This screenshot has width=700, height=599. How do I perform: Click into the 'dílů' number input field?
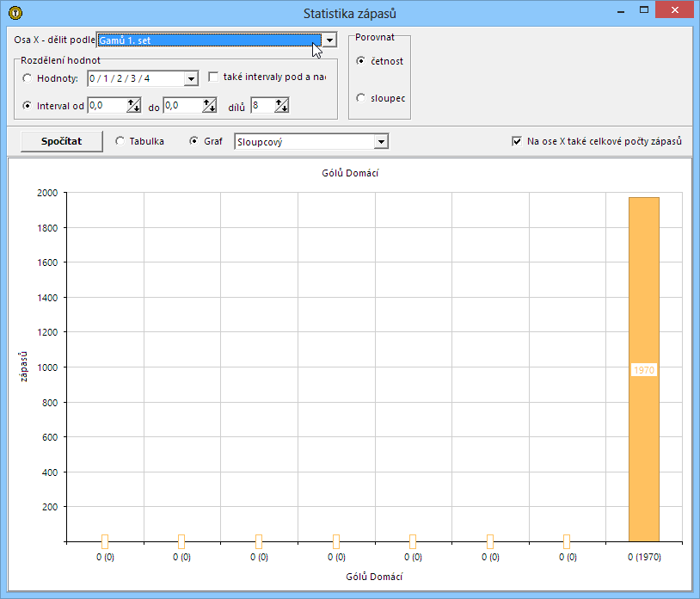(262, 106)
